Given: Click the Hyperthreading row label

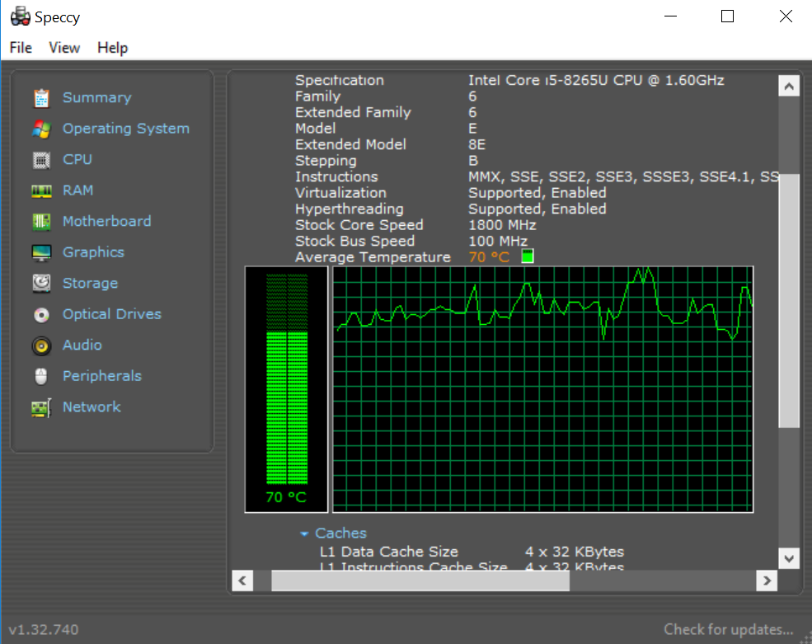Looking at the screenshot, I should click(x=349, y=209).
